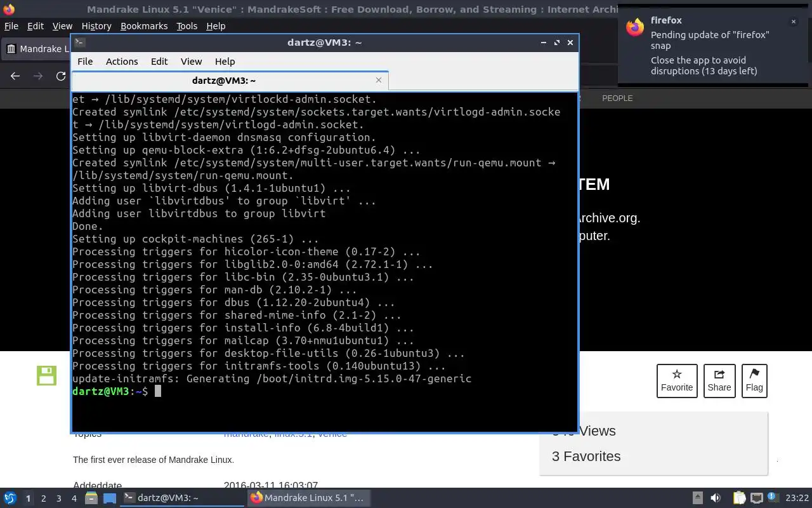Click the venice topic link
Screen dimensions: 812x508
tap(332, 434)
